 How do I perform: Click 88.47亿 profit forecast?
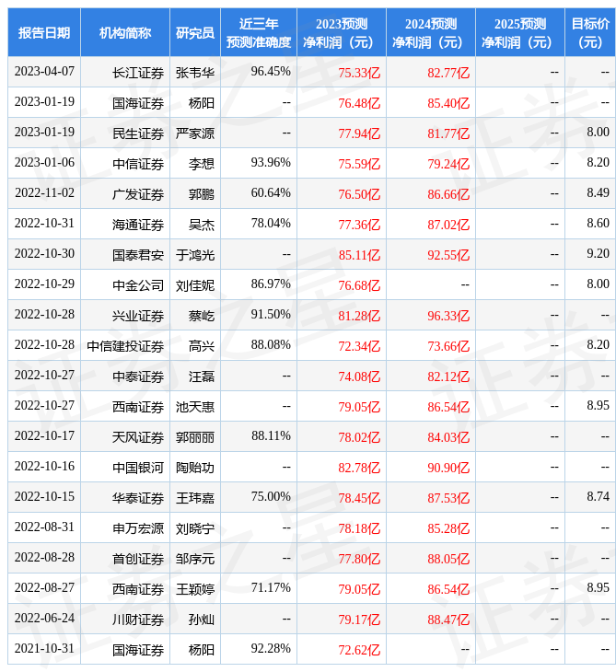[x=448, y=620]
